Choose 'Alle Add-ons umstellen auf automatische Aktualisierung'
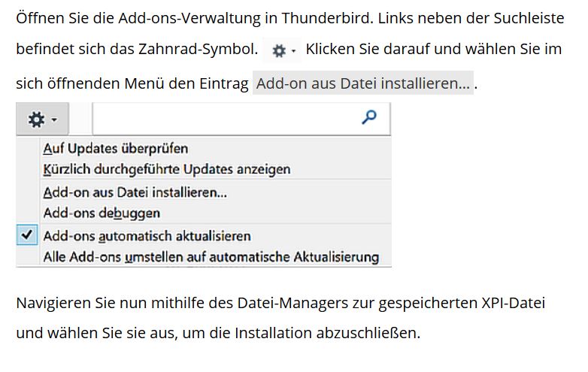Image resolution: width=588 pixels, height=372 pixels. coord(211,257)
